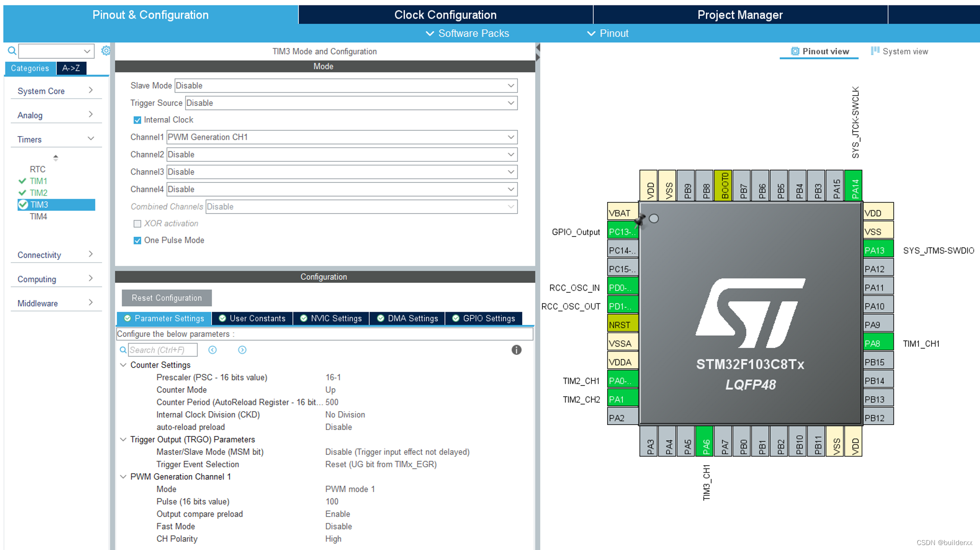This screenshot has height=550, width=980.
Task: Click the magnifier icon in categories search
Action: (x=12, y=50)
